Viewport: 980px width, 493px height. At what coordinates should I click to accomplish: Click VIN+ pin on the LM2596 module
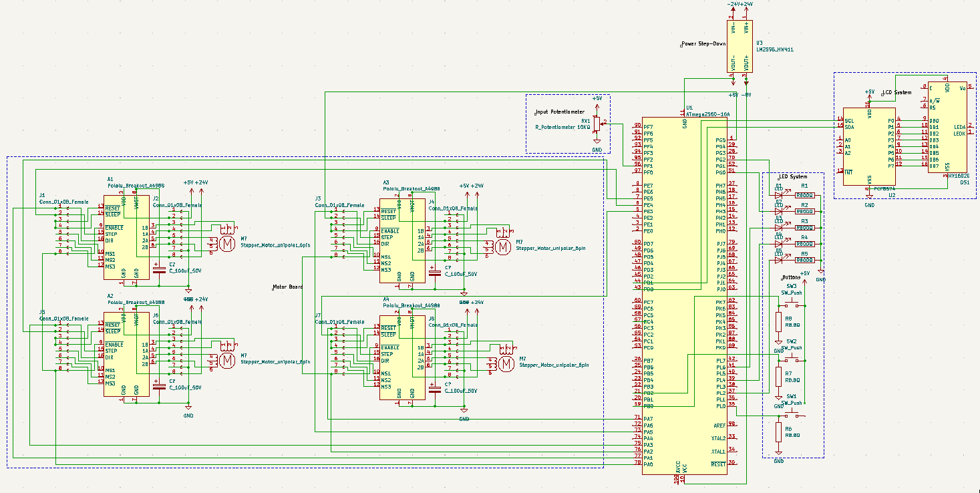point(747,28)
